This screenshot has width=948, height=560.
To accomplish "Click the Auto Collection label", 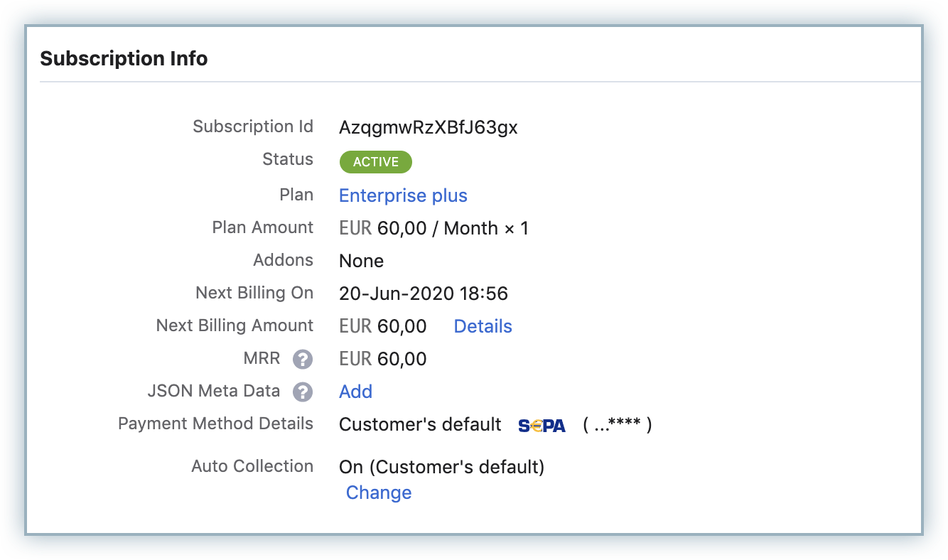I will pyautogui.click(x=252, y=466).
